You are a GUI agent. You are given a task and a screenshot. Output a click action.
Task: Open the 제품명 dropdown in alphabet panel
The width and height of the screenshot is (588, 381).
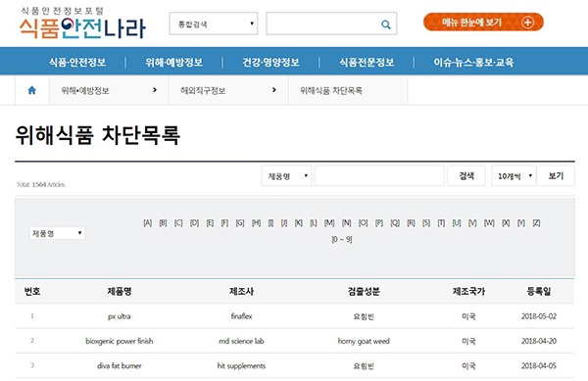point(57,233)
